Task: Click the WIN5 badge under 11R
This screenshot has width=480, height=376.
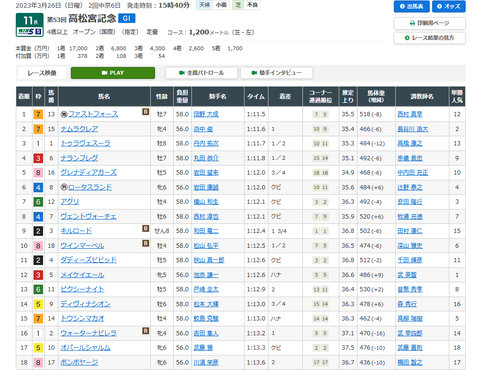Action: [x=30, y=32]
